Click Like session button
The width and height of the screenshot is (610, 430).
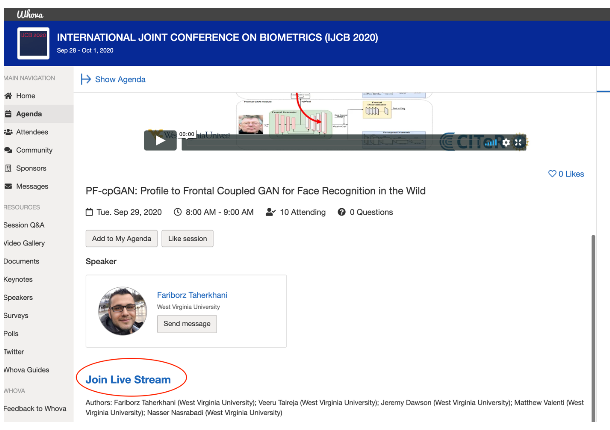[188, 239]
